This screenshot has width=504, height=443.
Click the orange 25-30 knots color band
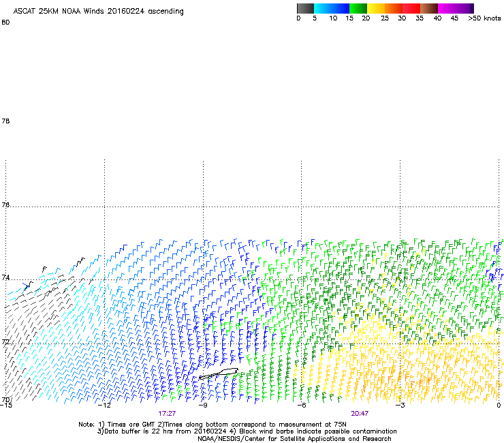pos(394,8)
